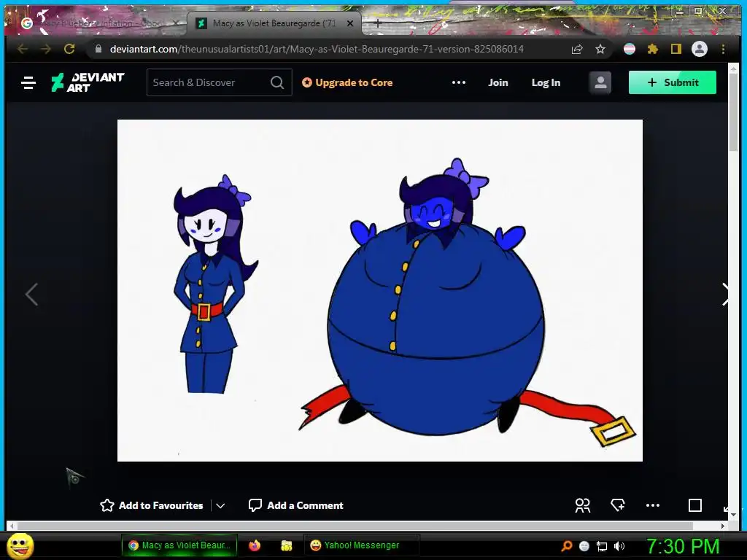The height and width of the screenshot is (560, 747).
Task: Go to next deviation arrow
Action: (x=724, y=295)
